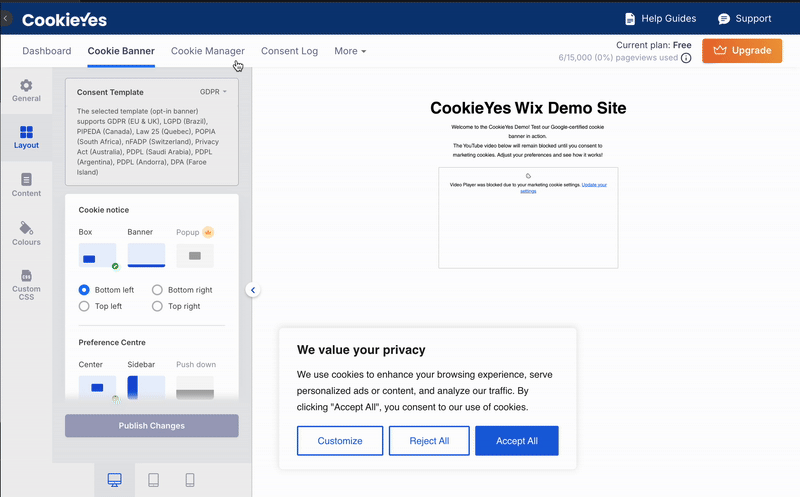The width and height of the screenshot is (800, 497).
Task: Click the back arrow at top-left corner
Action: click(6, 19)
